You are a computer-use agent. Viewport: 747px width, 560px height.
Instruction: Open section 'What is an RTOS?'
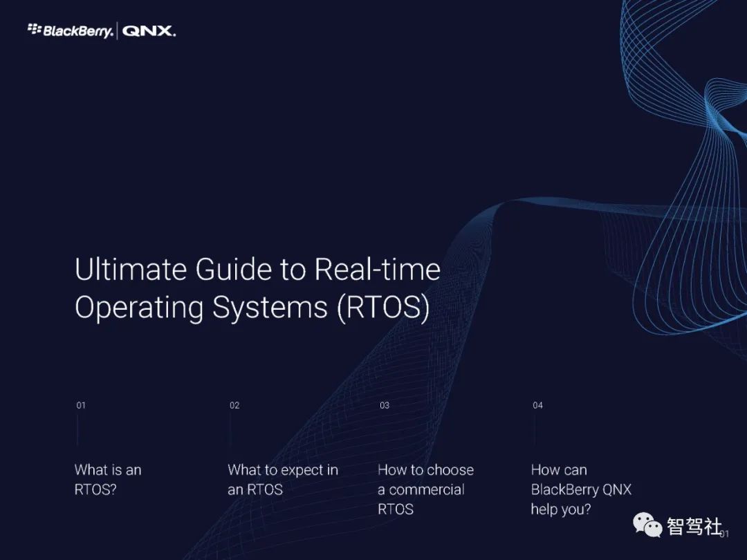coord(108,480)
